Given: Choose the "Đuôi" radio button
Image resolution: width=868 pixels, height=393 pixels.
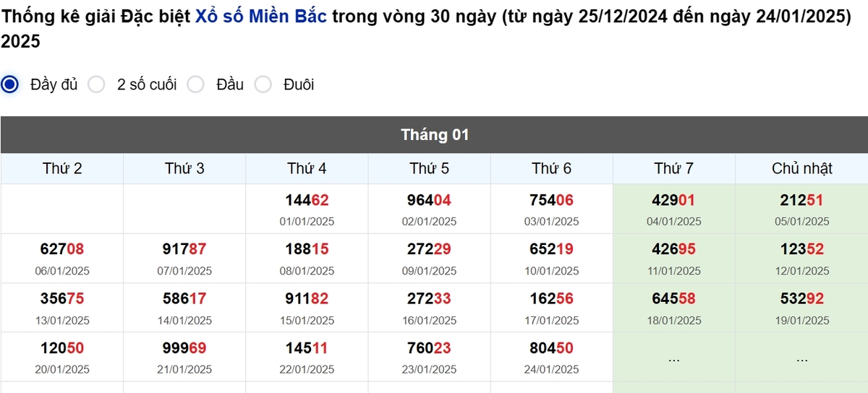Looking at the screenshot, I should coord(263,85).
